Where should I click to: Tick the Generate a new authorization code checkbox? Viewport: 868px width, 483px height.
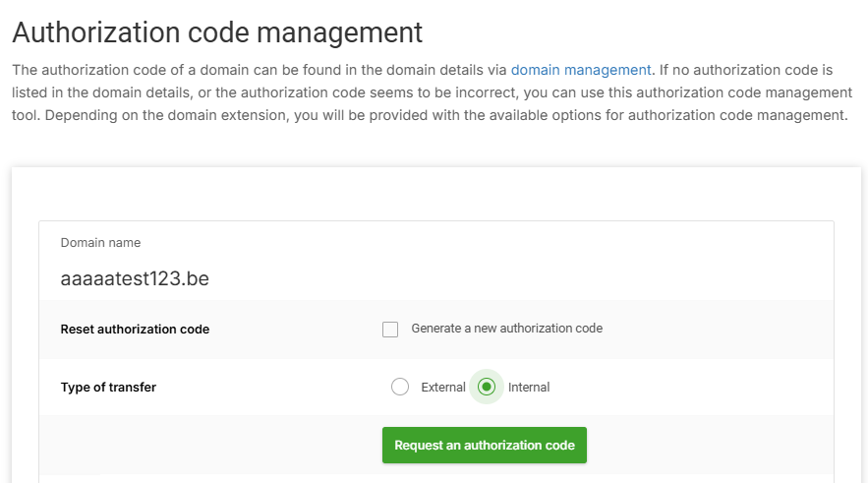point(390,329)
